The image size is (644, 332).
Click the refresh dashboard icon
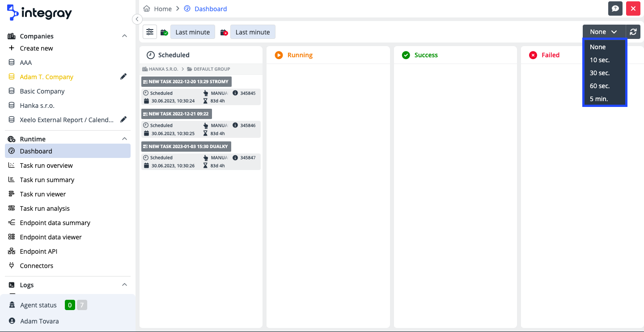(633, 32)
